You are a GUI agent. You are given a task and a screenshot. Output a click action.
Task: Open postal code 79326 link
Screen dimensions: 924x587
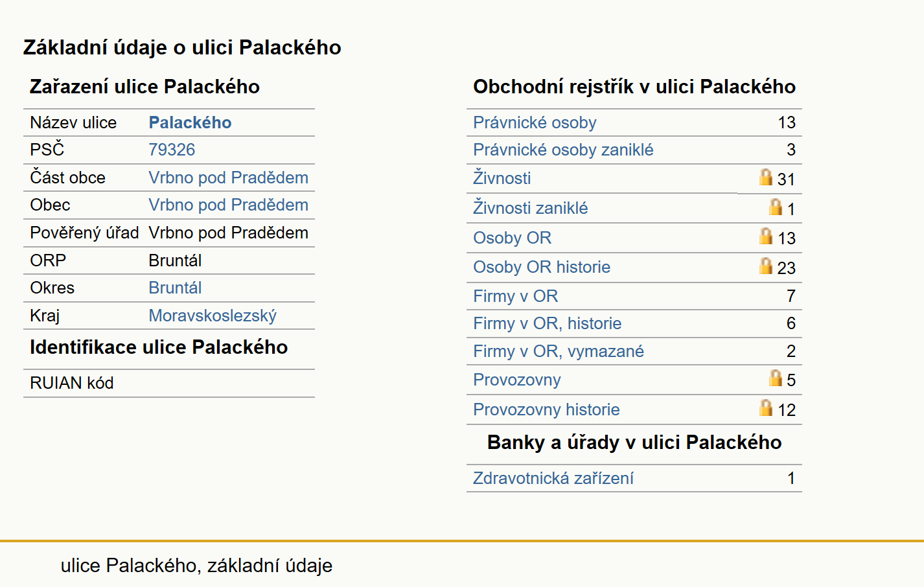pyautogui.click(x=172, y=150)
